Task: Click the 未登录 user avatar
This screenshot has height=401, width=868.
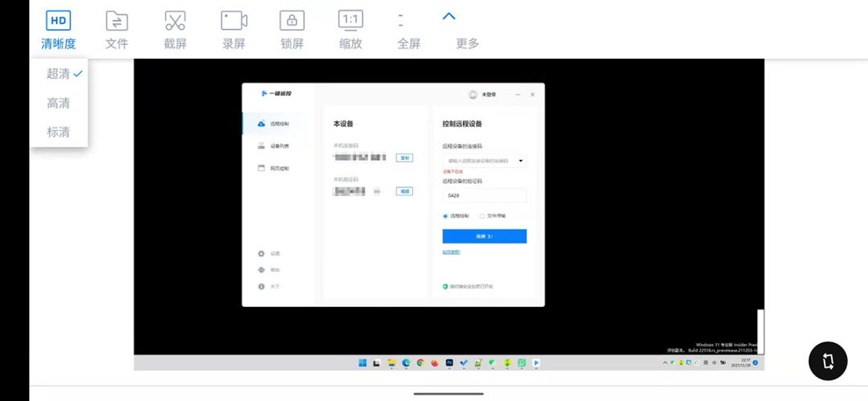Action: [473, 95]
